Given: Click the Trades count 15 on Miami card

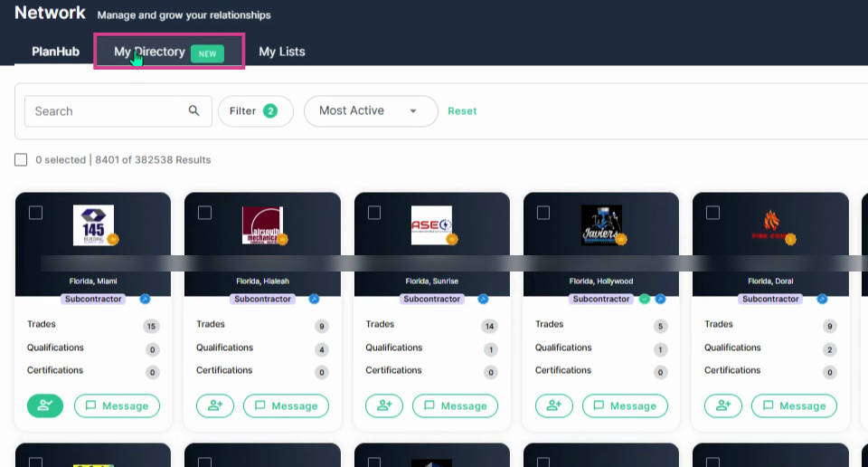Looking at the screenshot, I should click(x=151, y=327).
